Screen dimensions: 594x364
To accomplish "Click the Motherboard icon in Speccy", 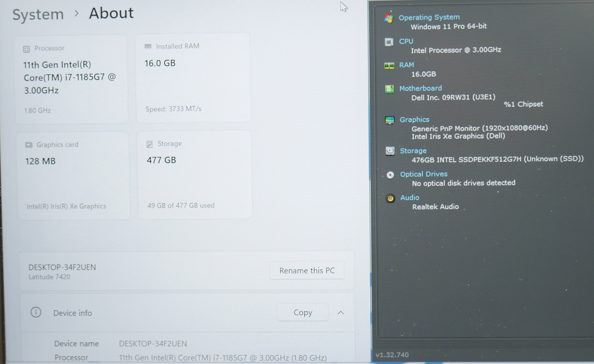I will pyautogui.click(x=389, y=89).
